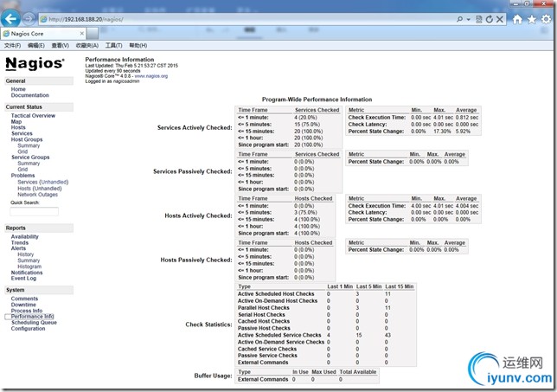
Task: Open History under Alerts
Action: (26, 254)
